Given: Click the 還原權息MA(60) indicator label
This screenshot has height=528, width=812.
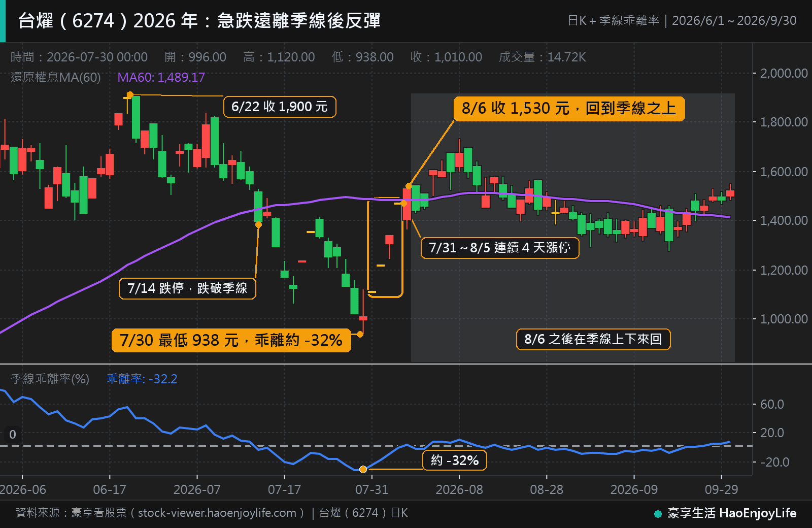Looking at the screenshot, I should [x=56, y=77].
